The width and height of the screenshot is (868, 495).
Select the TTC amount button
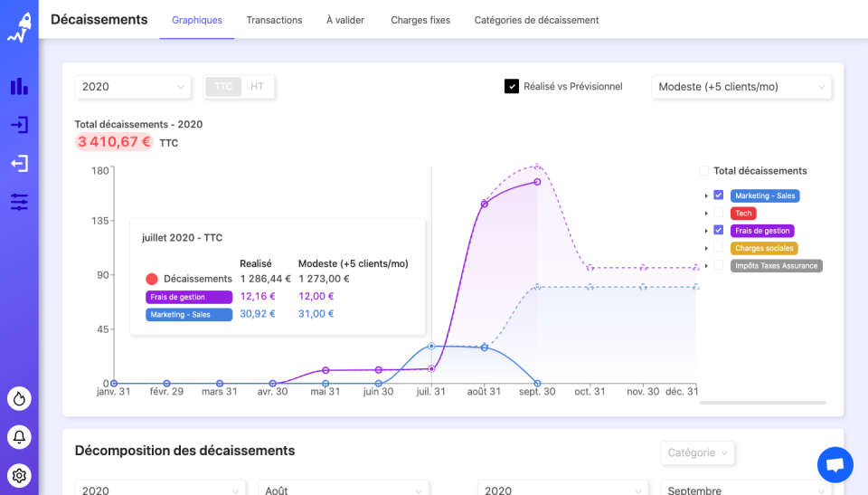pos(223,87)
